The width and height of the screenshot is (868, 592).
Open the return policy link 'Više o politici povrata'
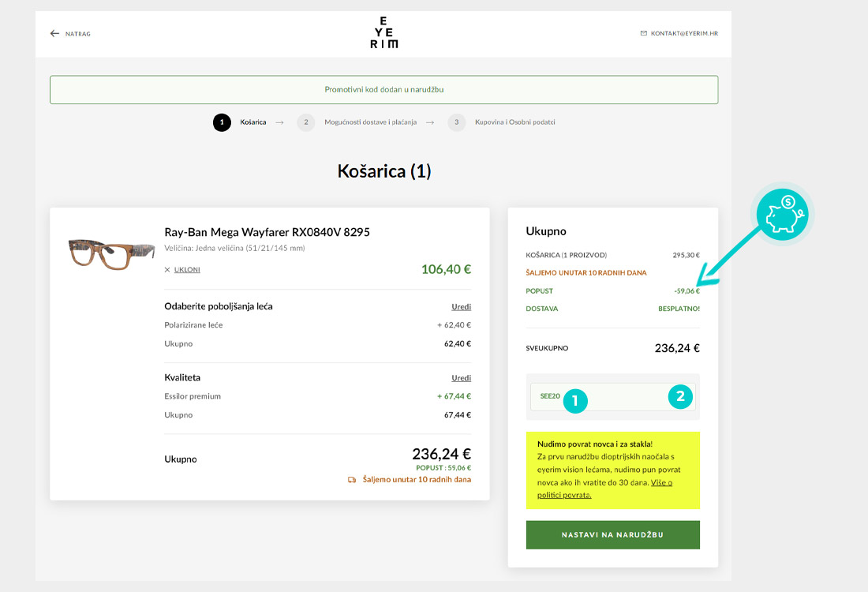[x=605, y=489]
